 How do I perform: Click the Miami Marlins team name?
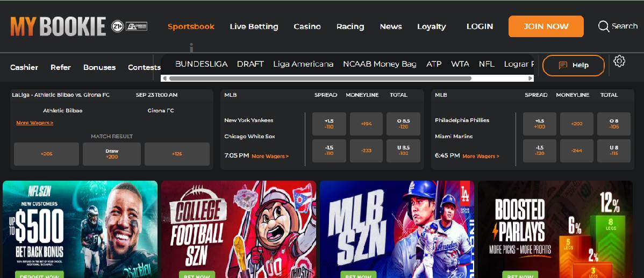pos(454,137)
